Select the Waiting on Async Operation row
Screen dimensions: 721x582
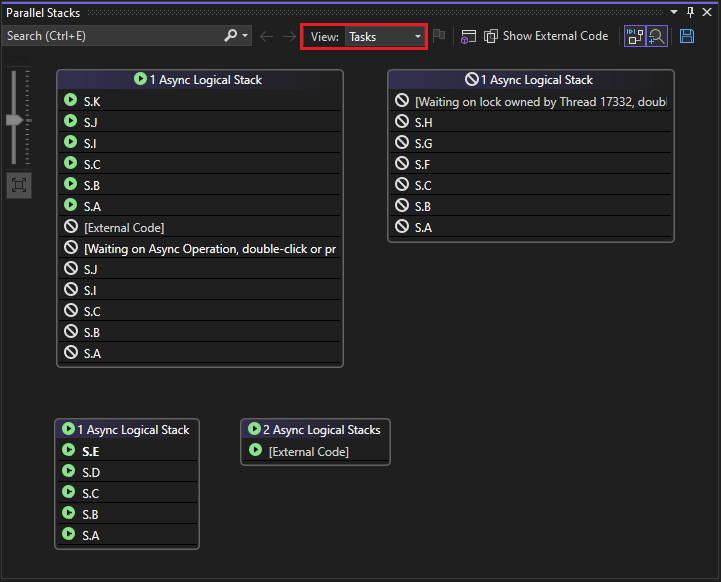[200, 248]
